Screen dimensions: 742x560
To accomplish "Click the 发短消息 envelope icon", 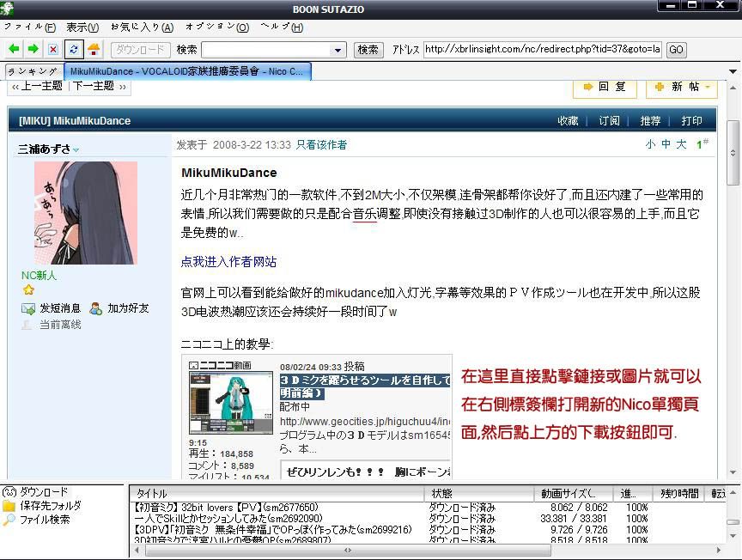I will [x=28, y=309].
